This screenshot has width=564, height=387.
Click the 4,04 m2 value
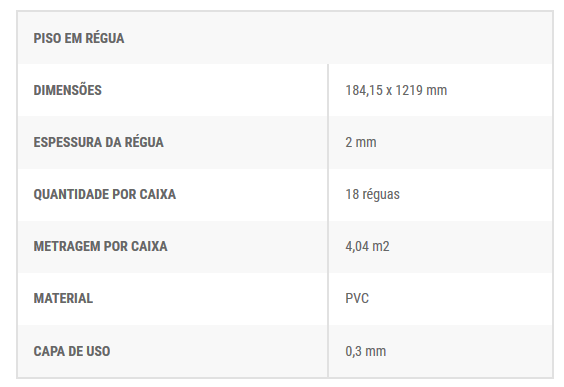click(367, 246)
